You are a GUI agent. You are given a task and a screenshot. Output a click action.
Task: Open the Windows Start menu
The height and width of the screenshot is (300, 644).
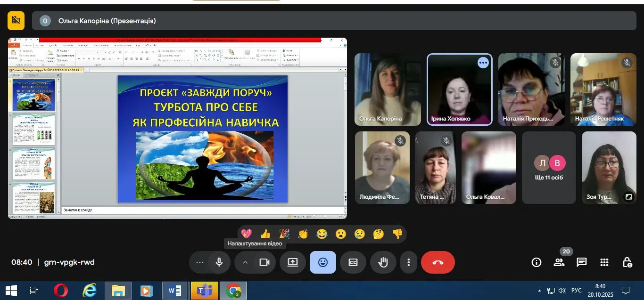coord(11,291)
